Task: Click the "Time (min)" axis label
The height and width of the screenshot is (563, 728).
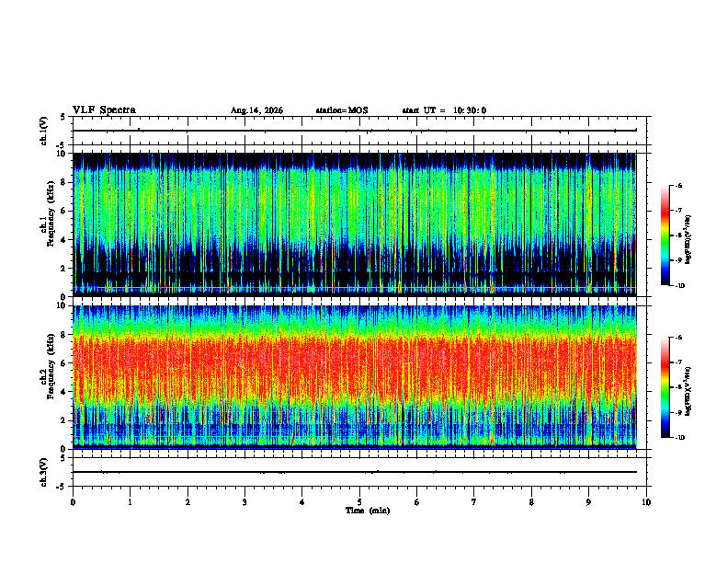Action: point(368,511)
